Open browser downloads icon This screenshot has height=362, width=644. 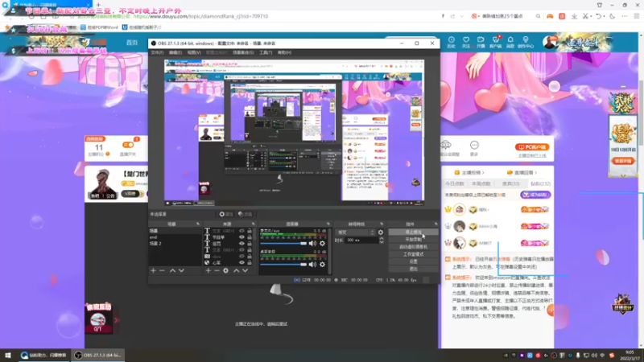pos(574,16)
